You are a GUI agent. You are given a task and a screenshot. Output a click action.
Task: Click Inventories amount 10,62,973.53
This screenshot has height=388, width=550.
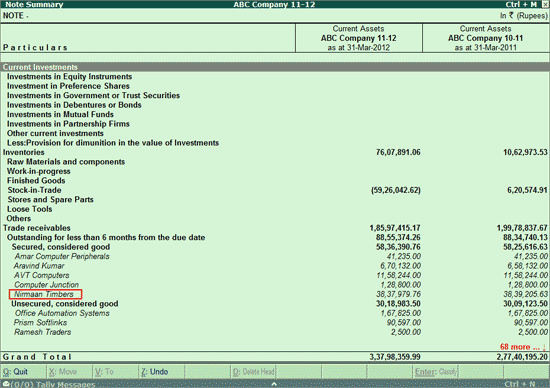[x=525, y=152]
